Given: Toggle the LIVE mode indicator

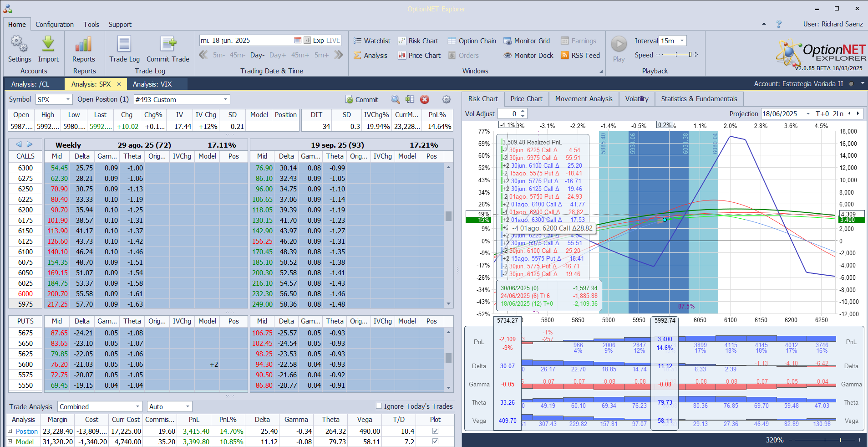Looking at the screenshot, I should tap(333, 41).
